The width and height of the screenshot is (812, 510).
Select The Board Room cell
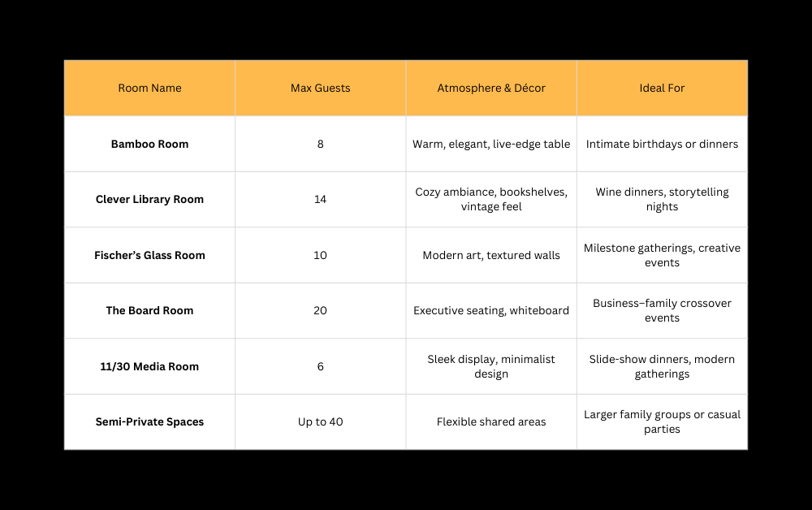(149, 310)
